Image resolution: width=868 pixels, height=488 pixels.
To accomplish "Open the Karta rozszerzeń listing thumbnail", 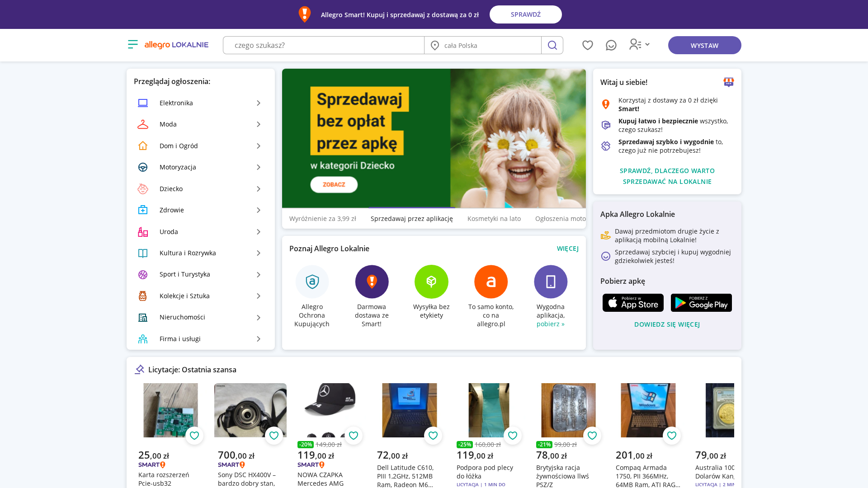I will point(170,410).
